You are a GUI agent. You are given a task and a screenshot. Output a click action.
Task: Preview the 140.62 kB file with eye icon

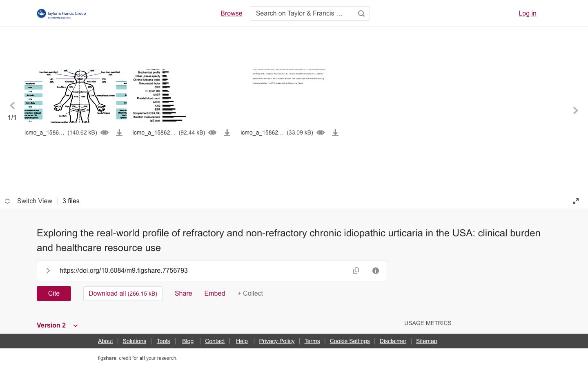(x=105, y=132)
